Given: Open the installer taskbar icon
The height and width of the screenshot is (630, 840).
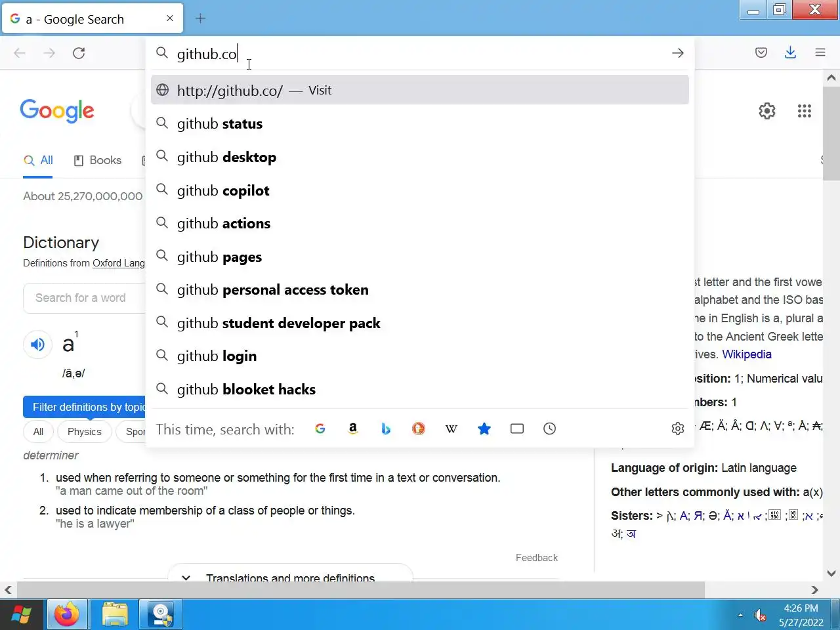Looking at the screenshot, I should pyautogui.click(x=161, y=615).
